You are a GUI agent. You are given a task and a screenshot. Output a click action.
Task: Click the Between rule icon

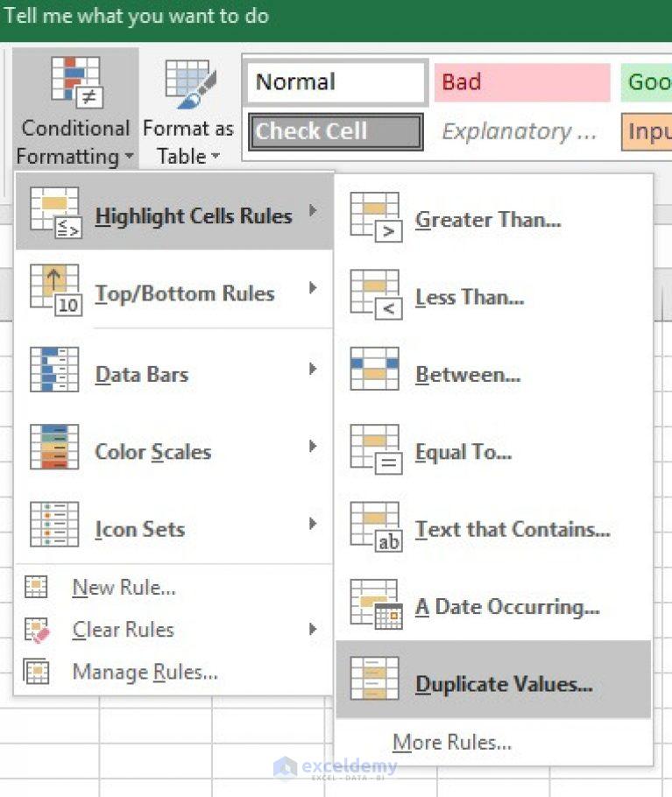(375, 369)
